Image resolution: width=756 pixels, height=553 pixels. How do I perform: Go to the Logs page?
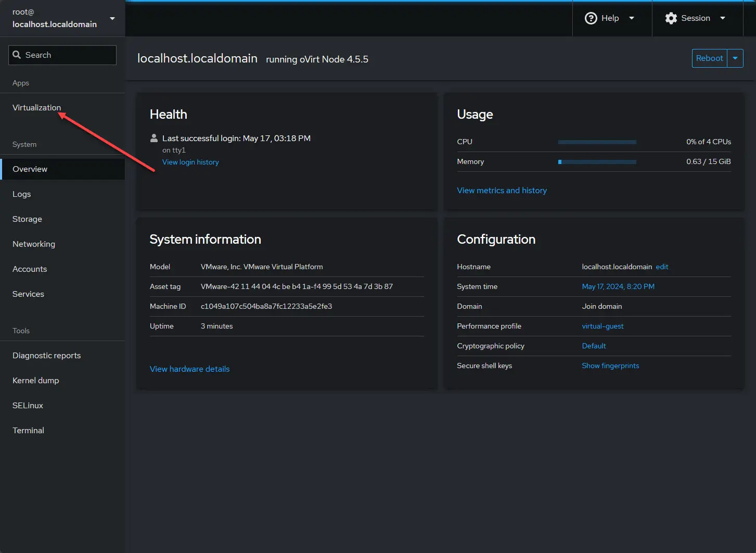[22, 194]
